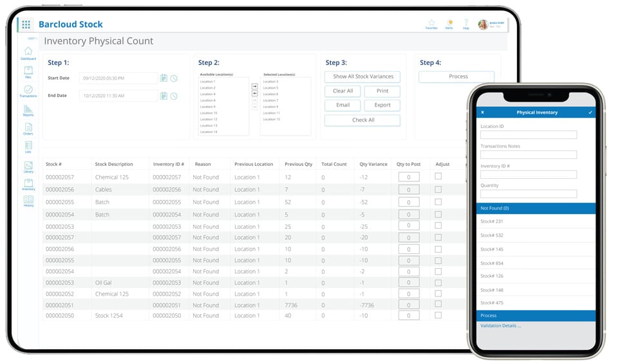Click Check All button
The width and height of the screenshot is (629, 364).
pyautogui.click(x=362, y=120)
